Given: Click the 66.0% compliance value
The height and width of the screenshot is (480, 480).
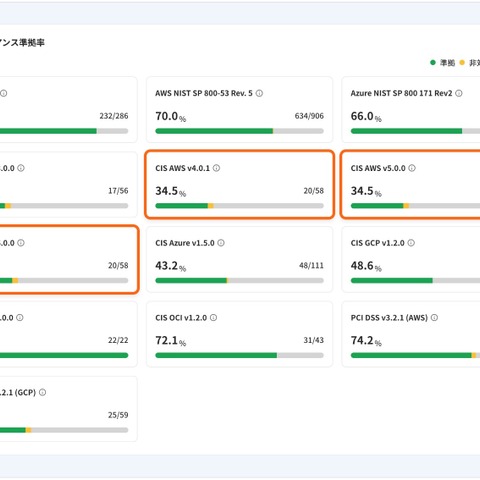Looking at the screenshot, I should click(x=366, y=116).
